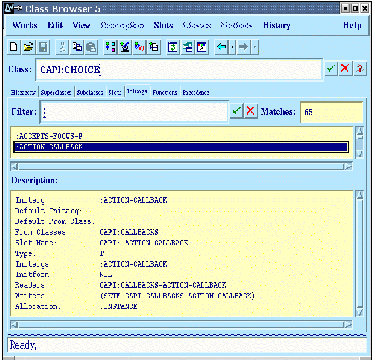The image size is (379, 361).
Task: Open the Works menu
Action: (25, 25)
